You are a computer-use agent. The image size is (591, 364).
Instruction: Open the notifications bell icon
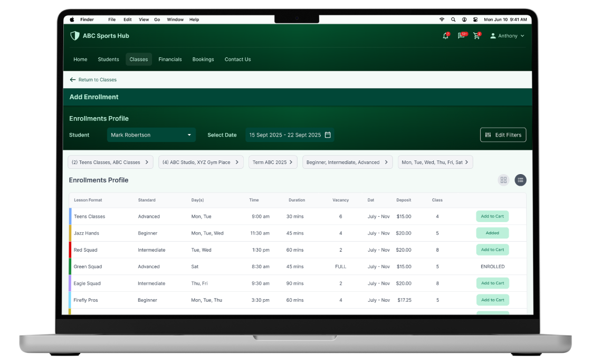[x=445, y=36]
